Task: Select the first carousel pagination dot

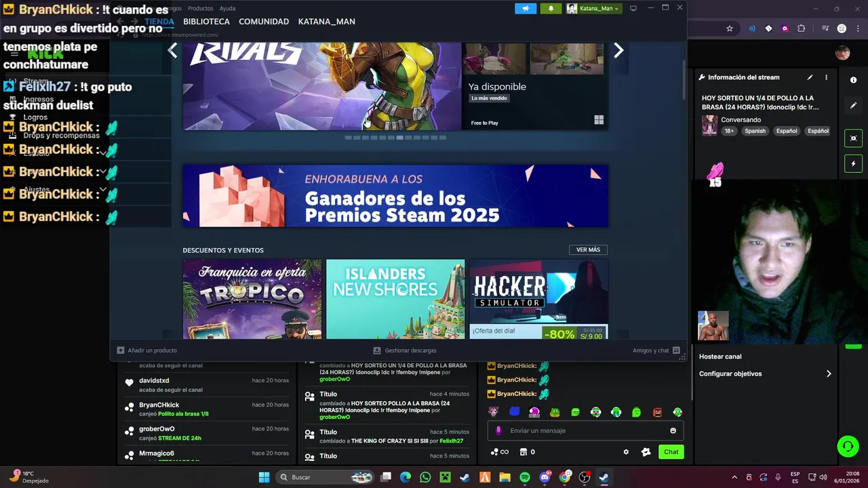Action: [x=349, y=138]
